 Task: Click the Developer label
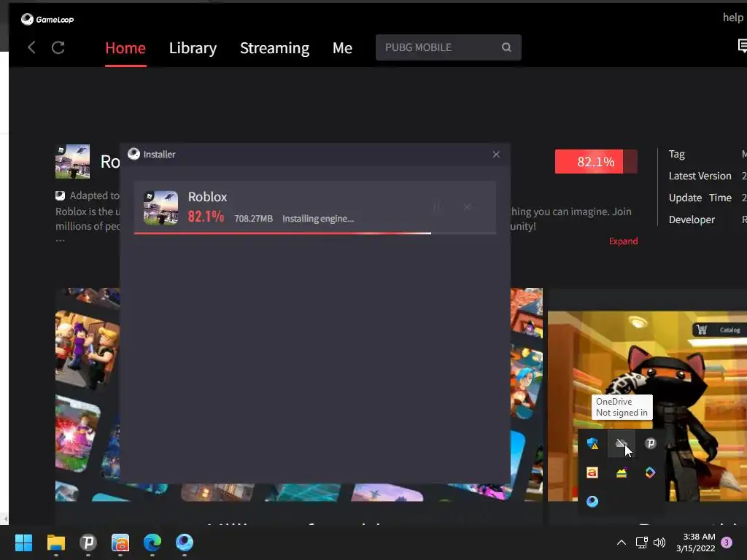pyautogui.click(x=692, y=220)
